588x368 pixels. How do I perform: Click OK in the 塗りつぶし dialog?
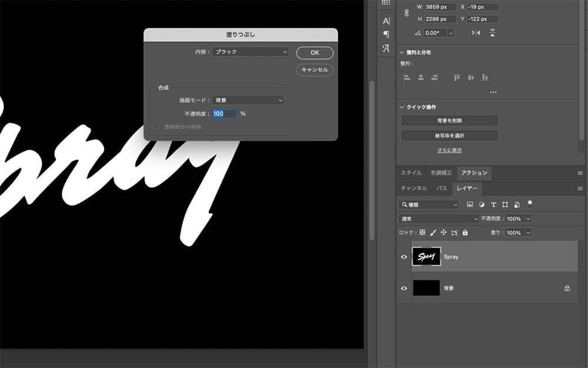tap(314, 52)
